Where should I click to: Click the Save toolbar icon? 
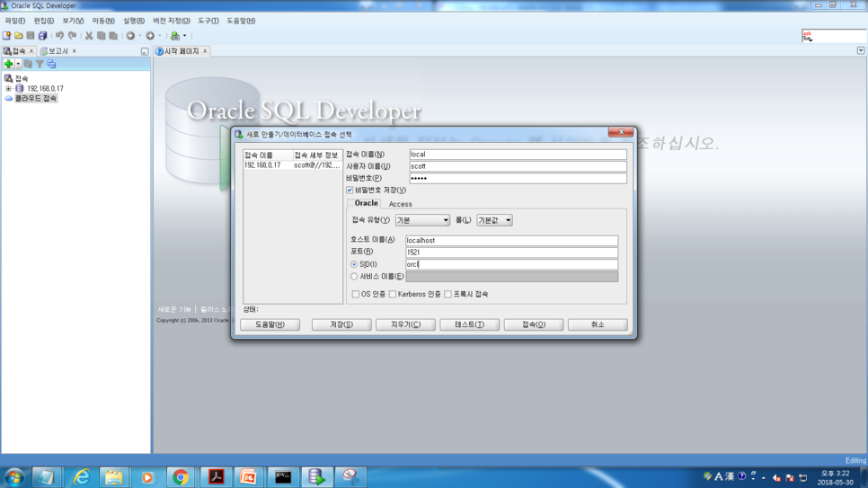pyautogui.click(x=31, y=35)
